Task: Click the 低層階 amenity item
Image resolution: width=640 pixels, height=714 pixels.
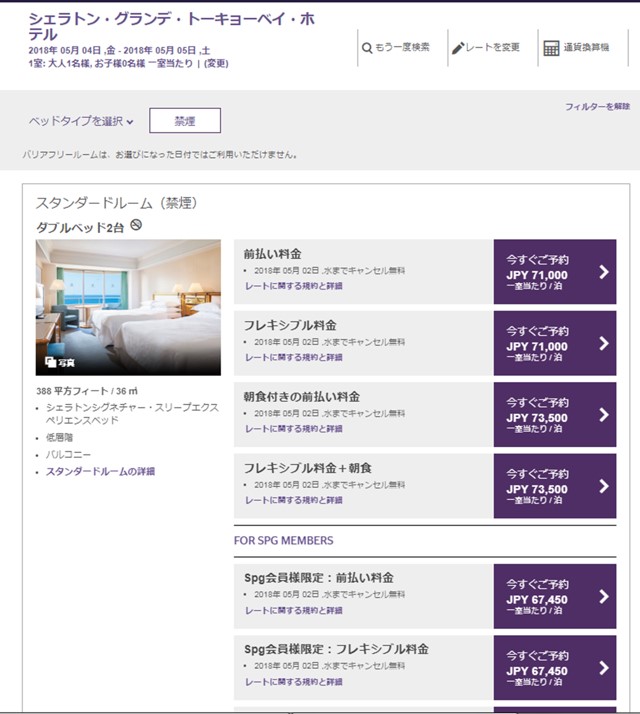Action: click(x=59, y=438)
